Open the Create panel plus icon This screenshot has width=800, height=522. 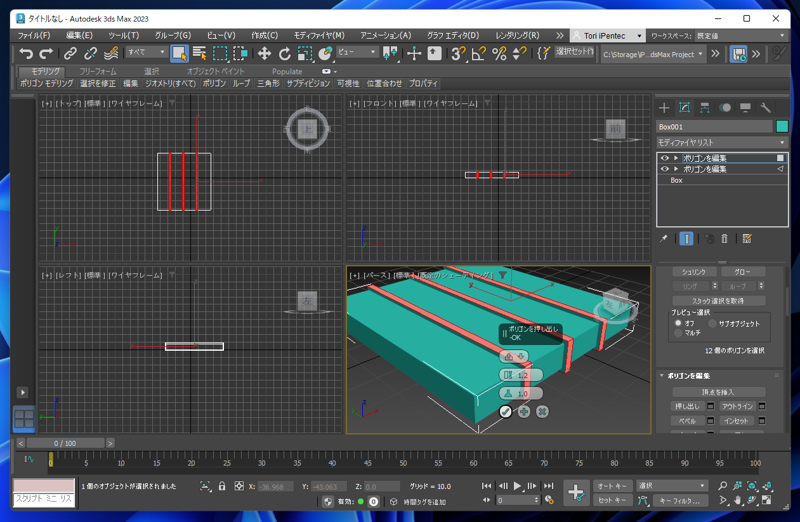click(664, 108)
